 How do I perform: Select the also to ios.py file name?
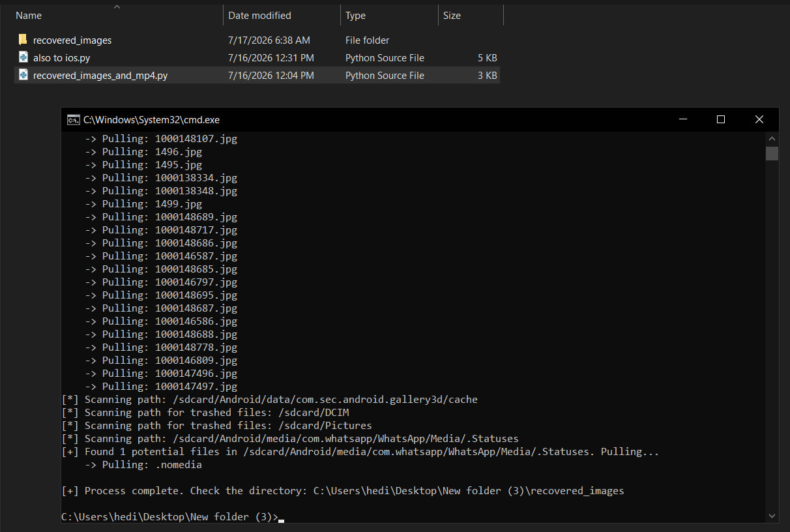61,58
